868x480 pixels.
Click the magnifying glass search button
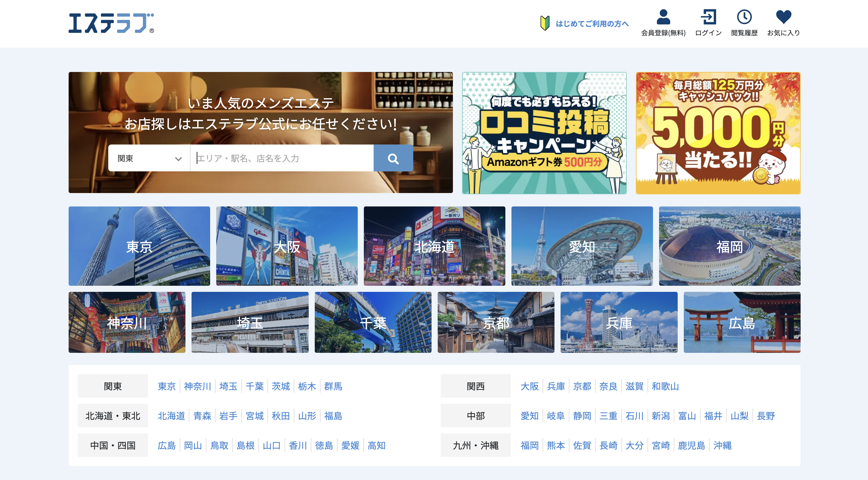point(393,158)
